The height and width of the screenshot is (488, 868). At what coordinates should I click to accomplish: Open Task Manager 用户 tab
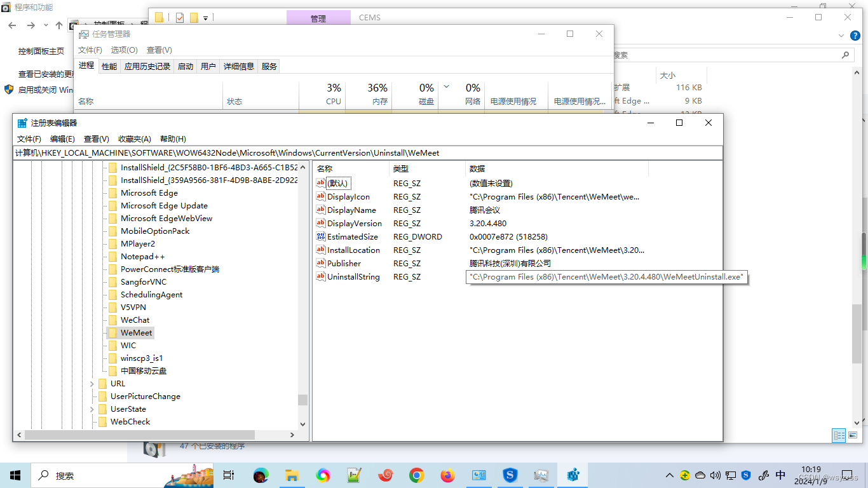coord(208,66)
